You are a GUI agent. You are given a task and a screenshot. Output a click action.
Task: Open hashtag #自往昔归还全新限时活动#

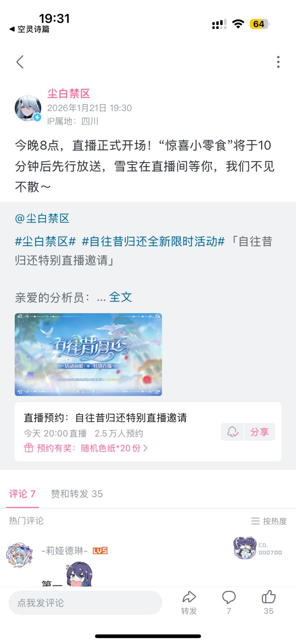point(153,241)
